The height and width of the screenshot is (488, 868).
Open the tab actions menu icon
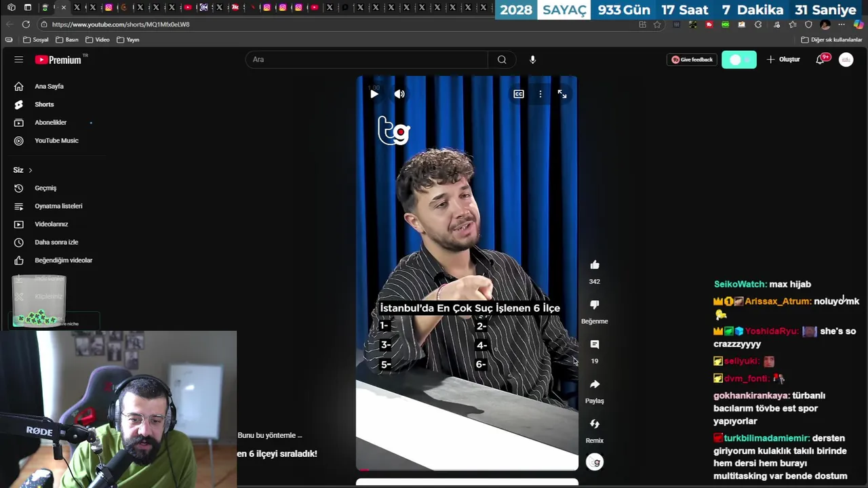pyautogui.click(x=28, y=7)
